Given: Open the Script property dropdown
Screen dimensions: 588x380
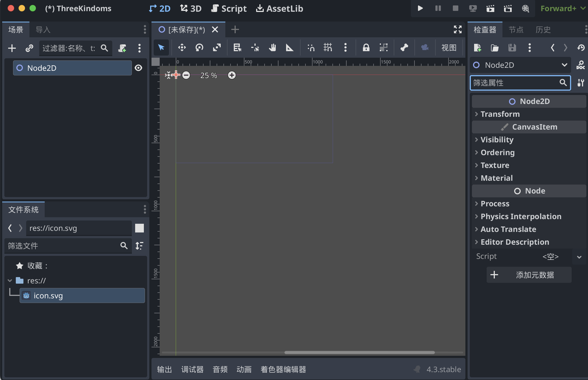Looking at the screenshot, I should [x=579, y=257].
